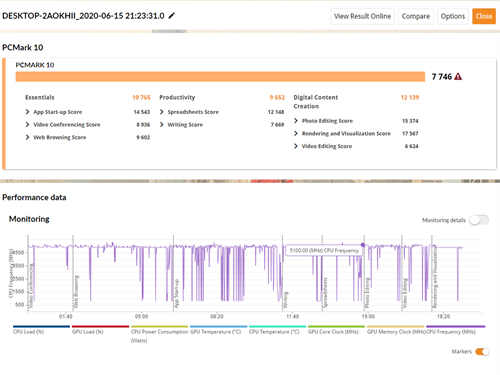Click the Productivity heading

(x=177, y=97)
